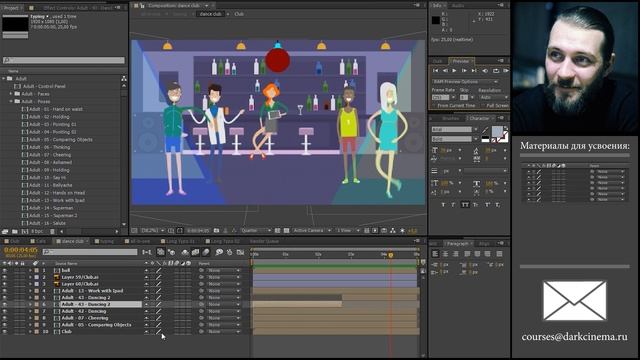Jump to last frame in Preview panel
The width and height of the screenshot is (640, 360).
[474, 71]
